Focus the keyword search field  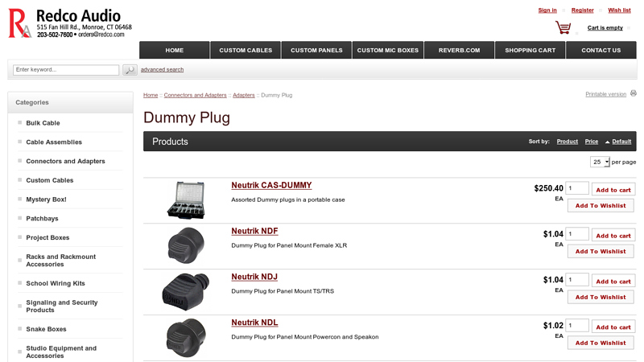[66, 70]
